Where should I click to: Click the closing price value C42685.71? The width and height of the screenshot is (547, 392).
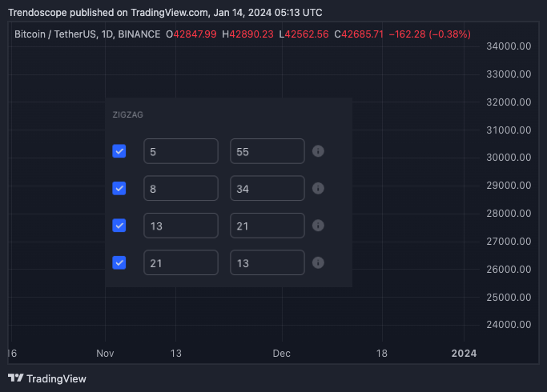[359, 34]
